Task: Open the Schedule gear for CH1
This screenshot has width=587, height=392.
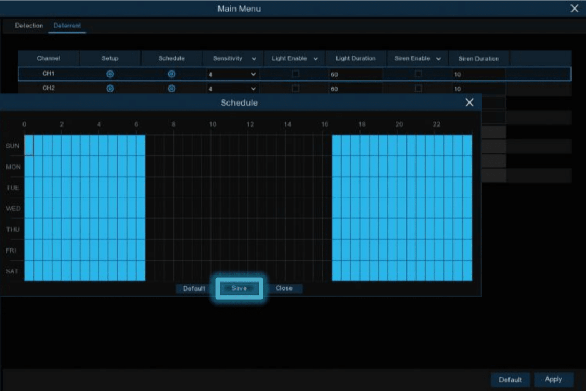Action: [x=171, y=74]
